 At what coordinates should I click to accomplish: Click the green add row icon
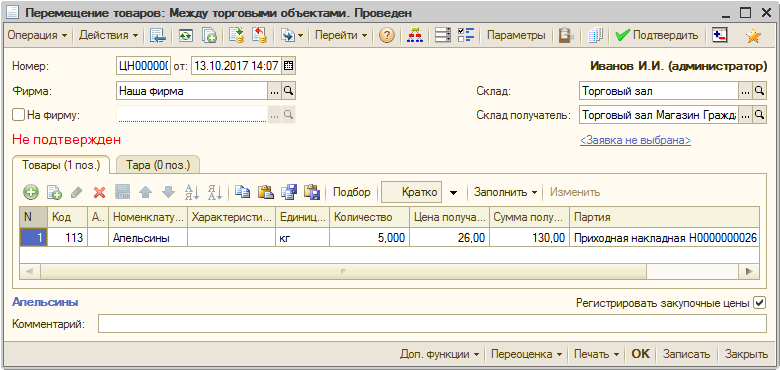pos(31,192)
